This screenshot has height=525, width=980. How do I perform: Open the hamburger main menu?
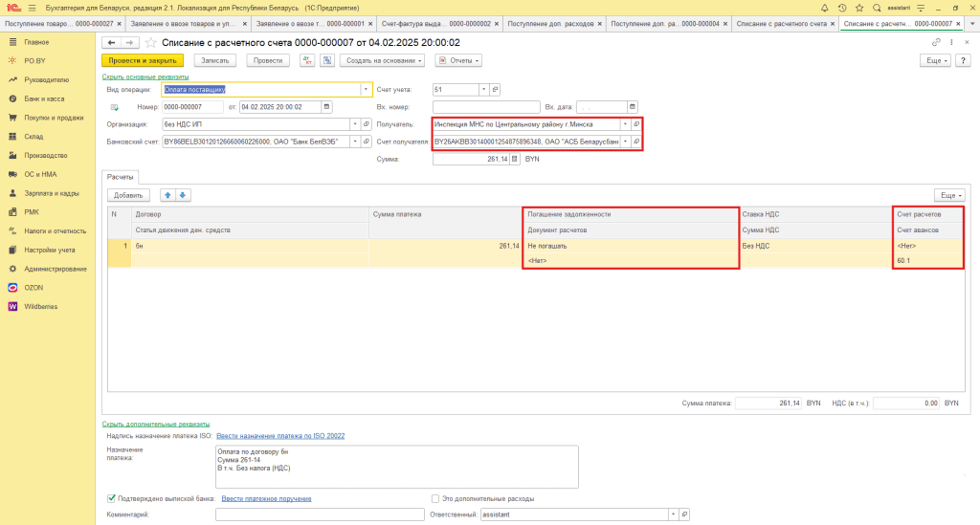point(33,8)
